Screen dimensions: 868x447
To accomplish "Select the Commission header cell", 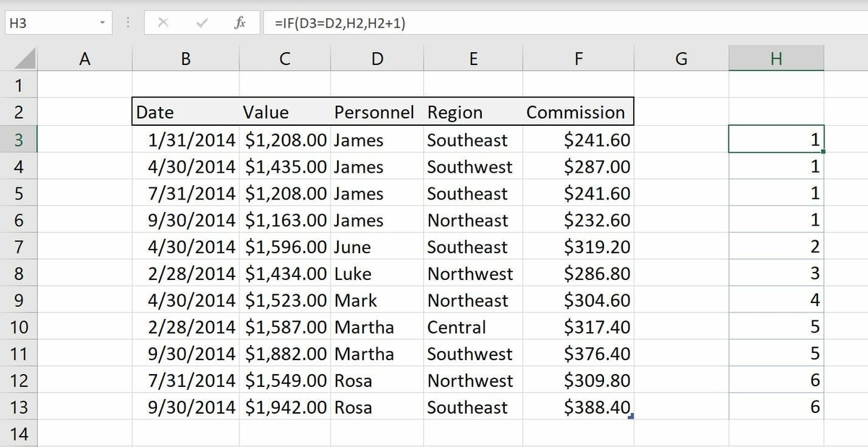I will [576, 112].
